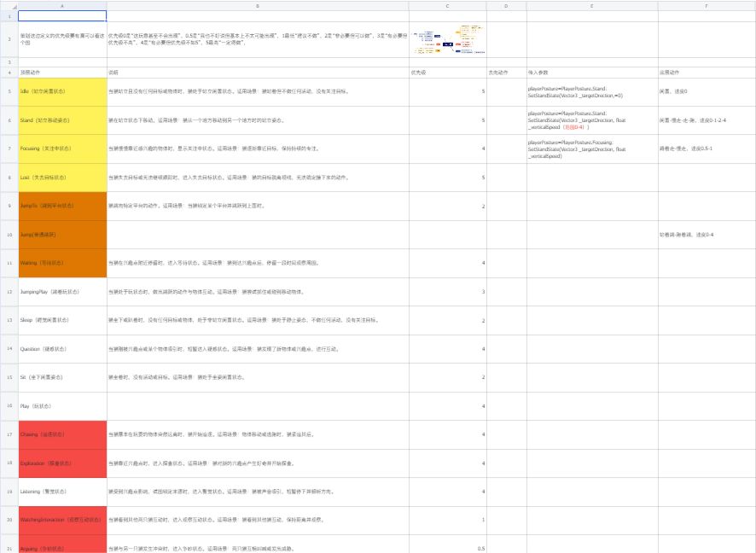Click the yellow 'Focusing' cell
This screenshot has height=553, width=756.
point(62,148)
